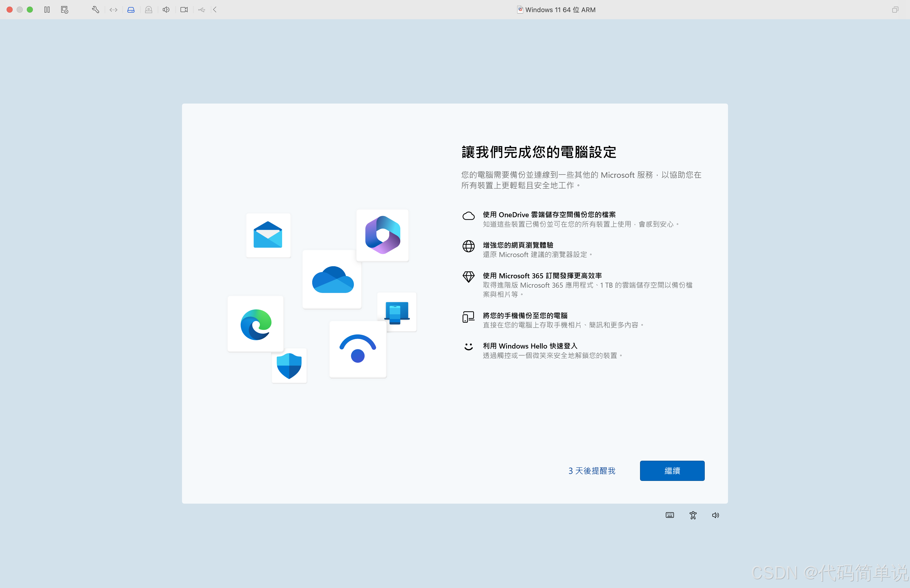Click the Windows Hello face tile
Viewport: 910px width, 588px height.
click(358, 349)
